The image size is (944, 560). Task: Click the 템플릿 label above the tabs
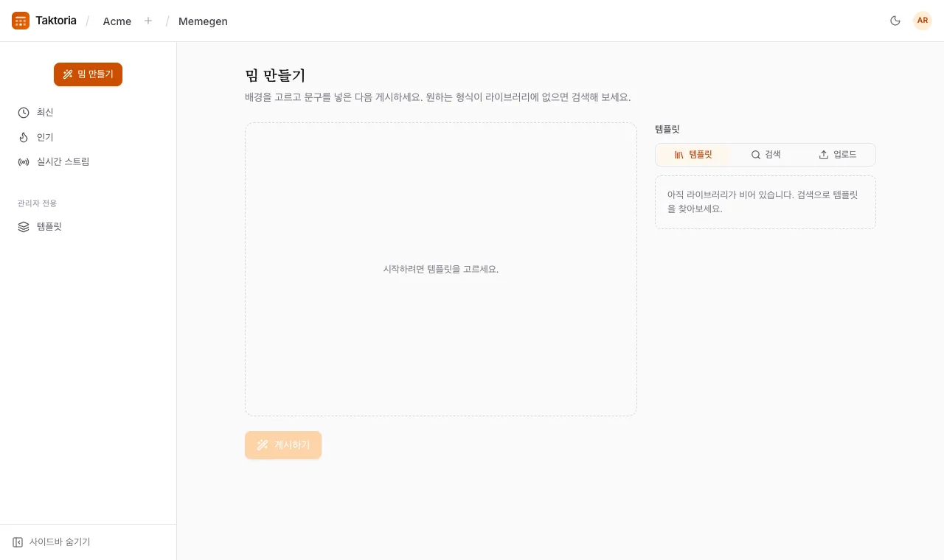coord(667,130)
